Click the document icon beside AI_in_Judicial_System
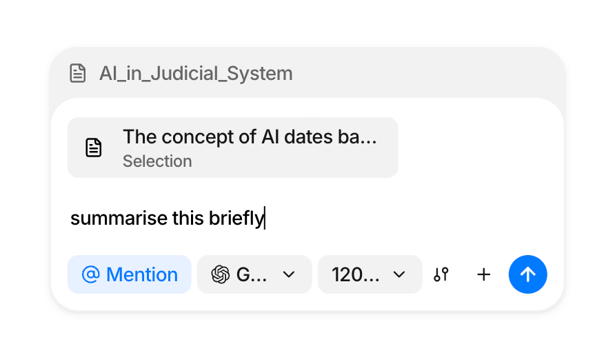 (78, 73)
